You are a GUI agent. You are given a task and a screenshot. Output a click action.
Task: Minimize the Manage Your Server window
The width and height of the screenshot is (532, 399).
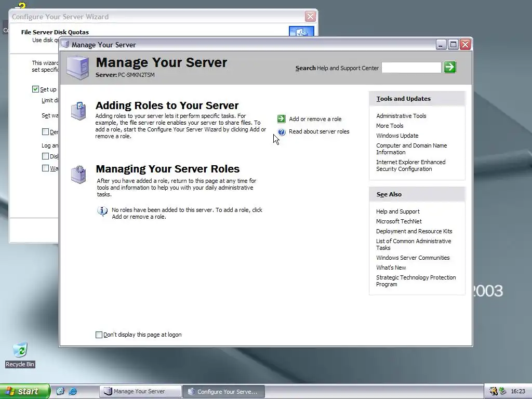tap(441, 45)
